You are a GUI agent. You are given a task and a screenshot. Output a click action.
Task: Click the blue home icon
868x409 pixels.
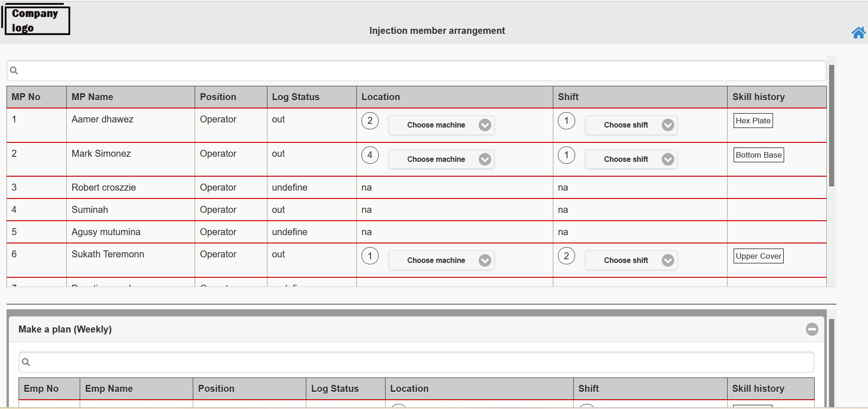(x=858, y=33)
